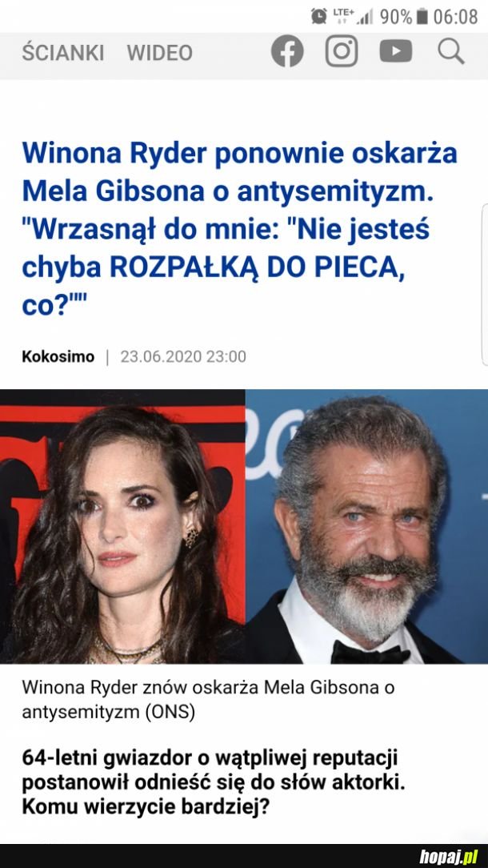Screen dimensions: 488x868
Task: Tap the LTE+ signal strength indicator
Action: 353,16
